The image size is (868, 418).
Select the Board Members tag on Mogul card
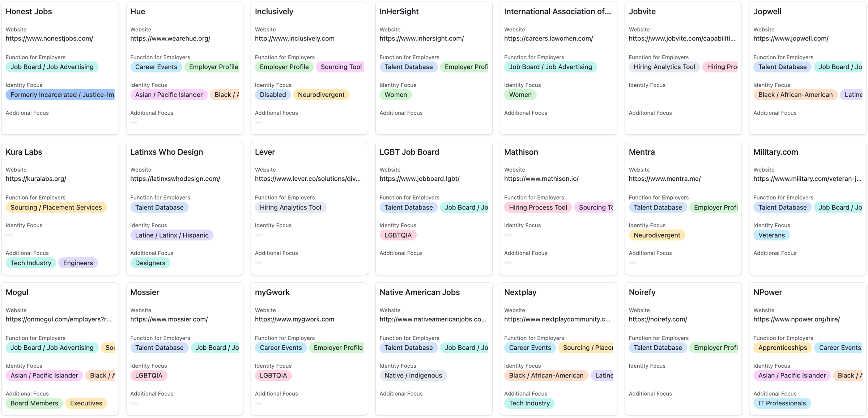34,403
